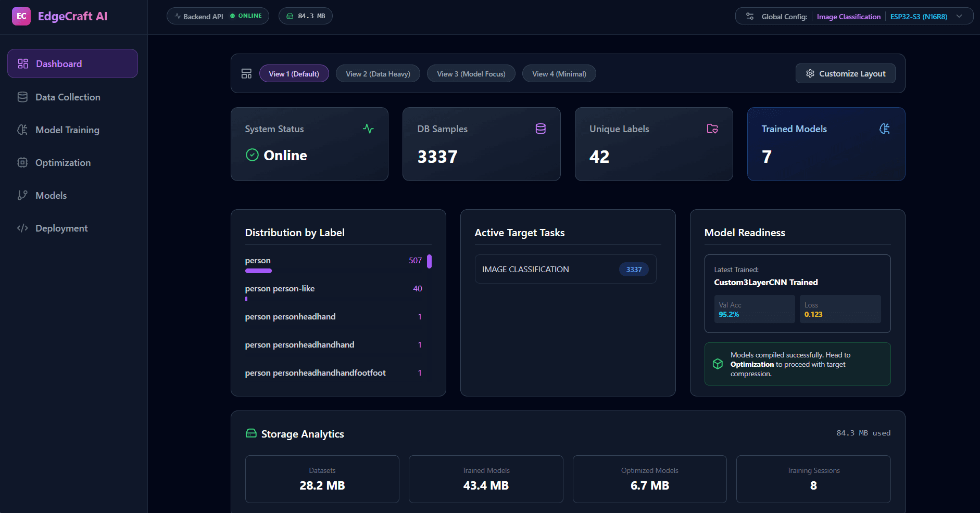Click the Data Collection database icon
980x513 pixels.
click(22, 97)
